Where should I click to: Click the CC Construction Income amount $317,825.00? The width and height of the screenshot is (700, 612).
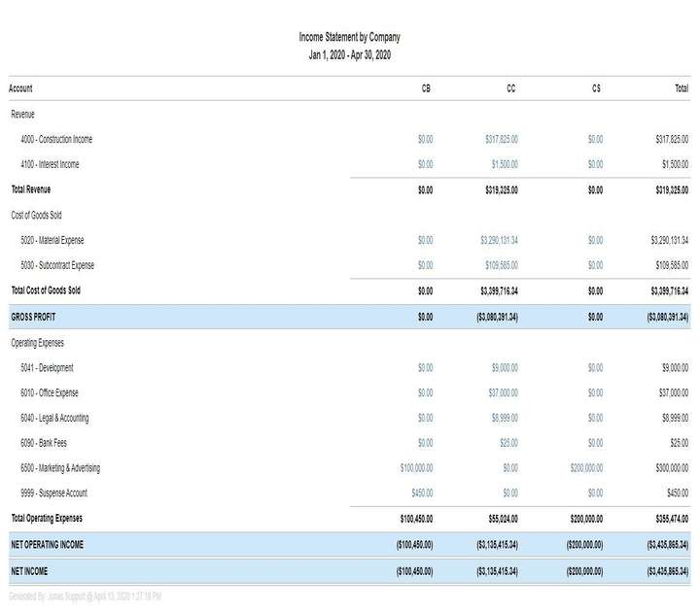click(x=501, y=140)
